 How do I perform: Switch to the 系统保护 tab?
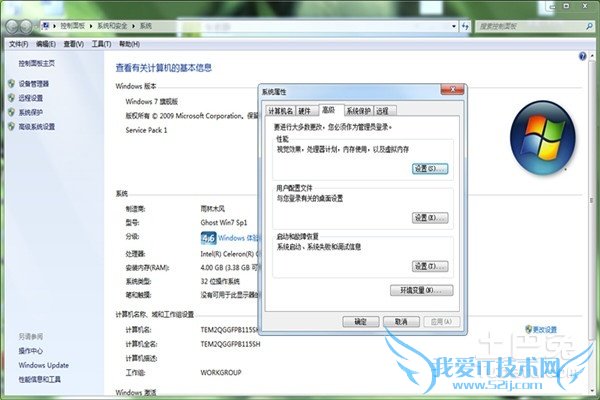(x=359, y=111)
